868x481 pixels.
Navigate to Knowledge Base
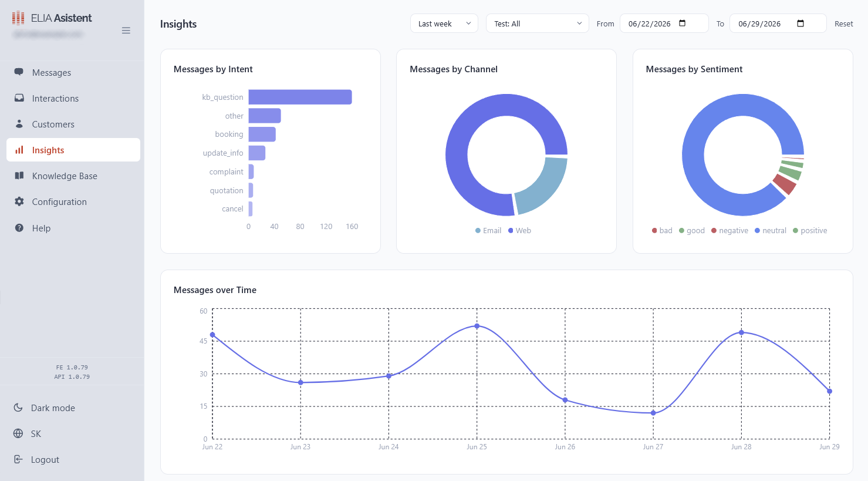[73, 176]
